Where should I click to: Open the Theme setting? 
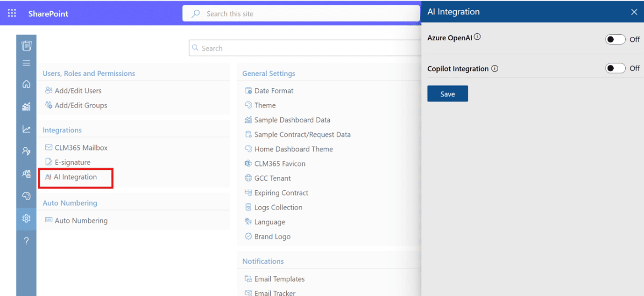pos(265,105)
